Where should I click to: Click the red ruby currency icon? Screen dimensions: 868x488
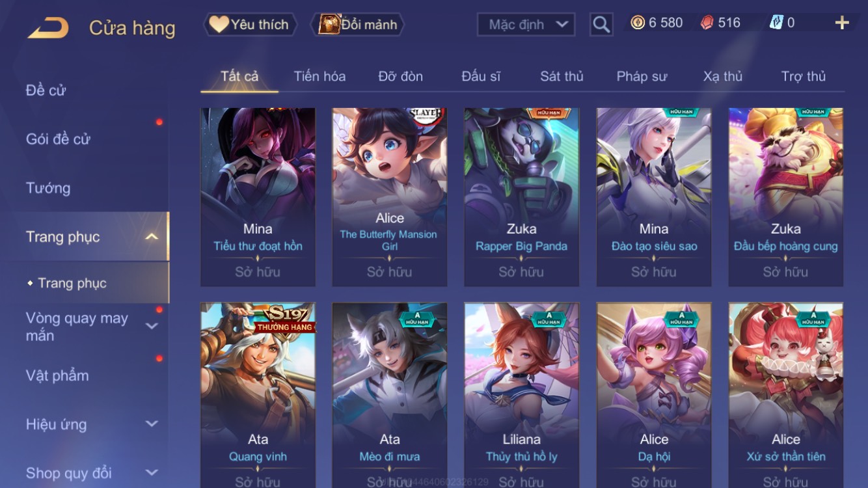click(707, 23)
